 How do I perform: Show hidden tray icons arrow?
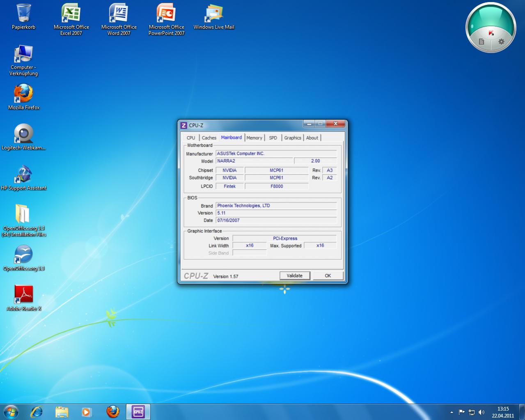tap(452, 412)
